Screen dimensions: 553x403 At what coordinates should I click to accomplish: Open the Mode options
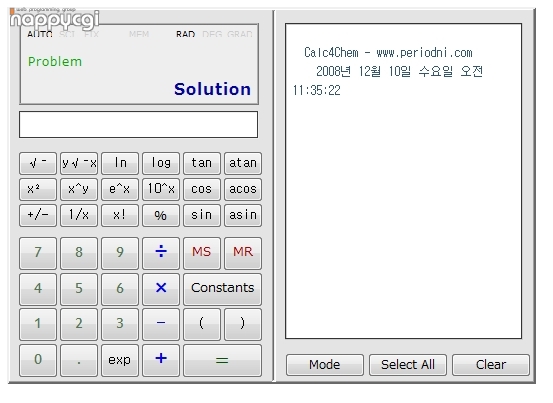pos(324,365)
